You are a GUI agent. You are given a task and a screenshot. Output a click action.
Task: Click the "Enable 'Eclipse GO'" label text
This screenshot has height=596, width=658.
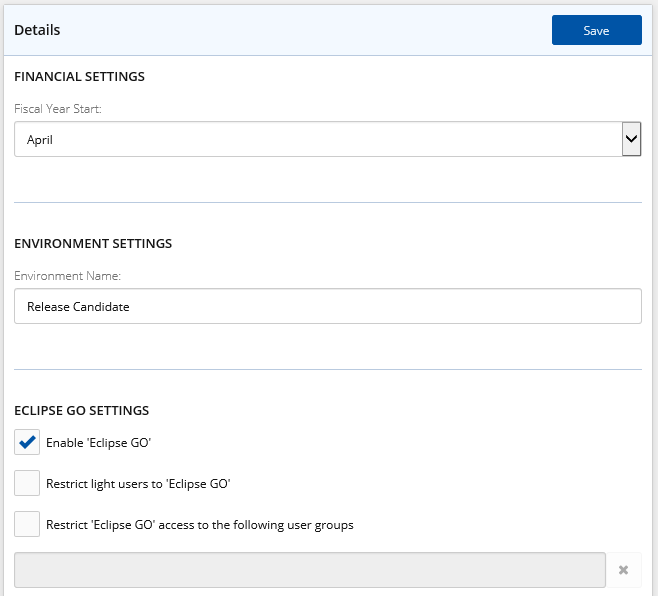[98, 442]
